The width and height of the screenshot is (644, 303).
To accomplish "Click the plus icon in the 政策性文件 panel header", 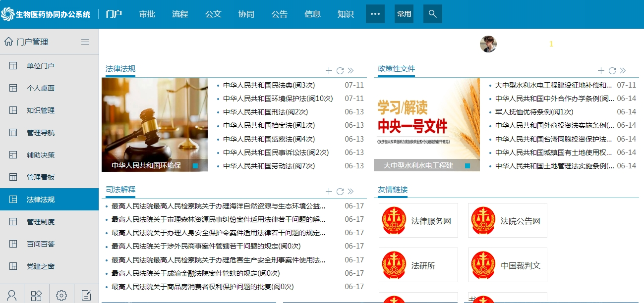I will tap(601, 71).
